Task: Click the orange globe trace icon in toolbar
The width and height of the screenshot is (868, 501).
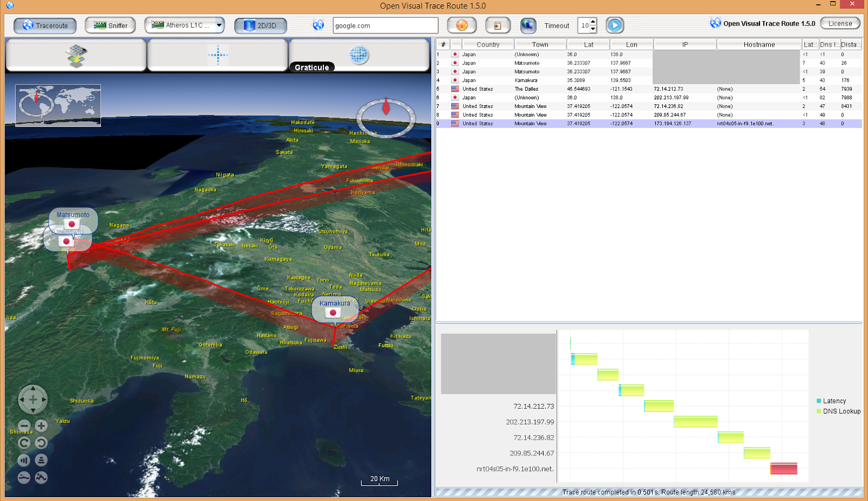Action: 461,25
